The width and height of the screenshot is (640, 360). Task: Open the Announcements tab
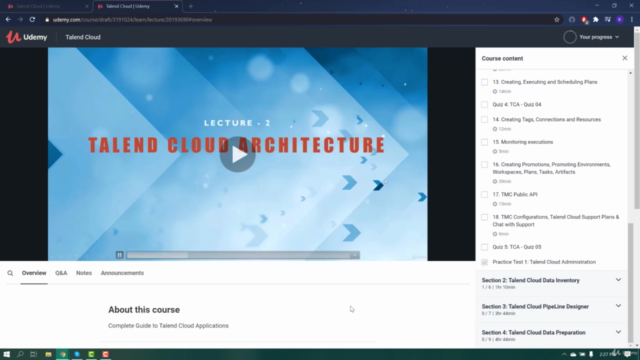tap(122, 273)
